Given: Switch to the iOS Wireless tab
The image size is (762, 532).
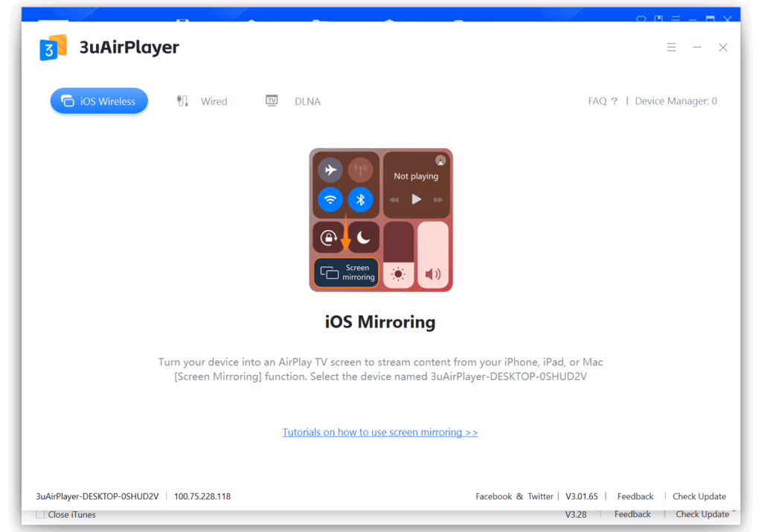Looking at the screenshot, I should tap(99, 101).
